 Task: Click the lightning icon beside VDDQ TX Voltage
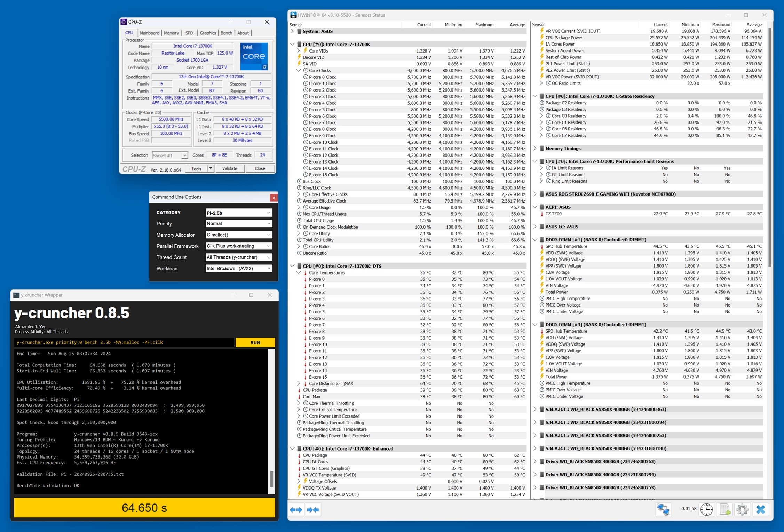click(299, 488)
